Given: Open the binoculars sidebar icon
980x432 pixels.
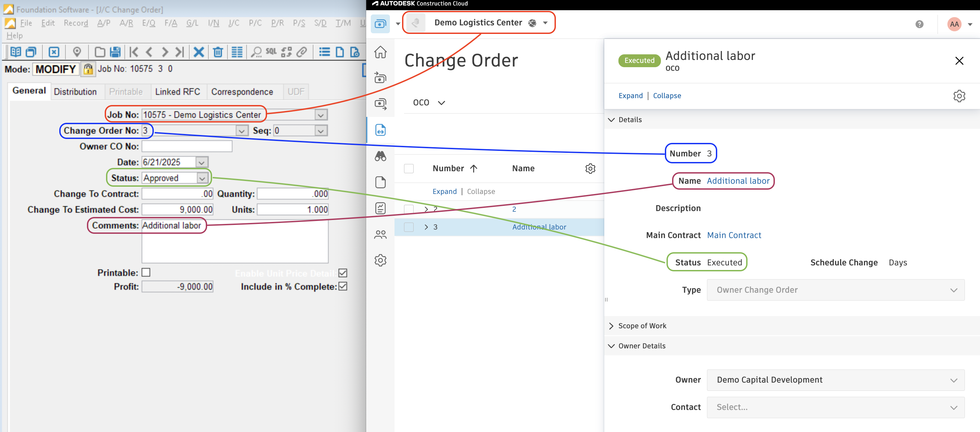Looking at the screenshot, I should pos(380,156).
